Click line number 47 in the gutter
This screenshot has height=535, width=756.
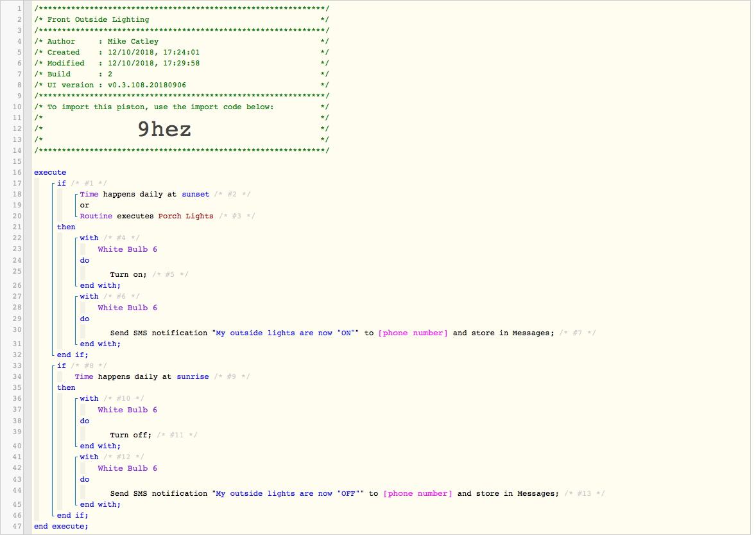17,526
